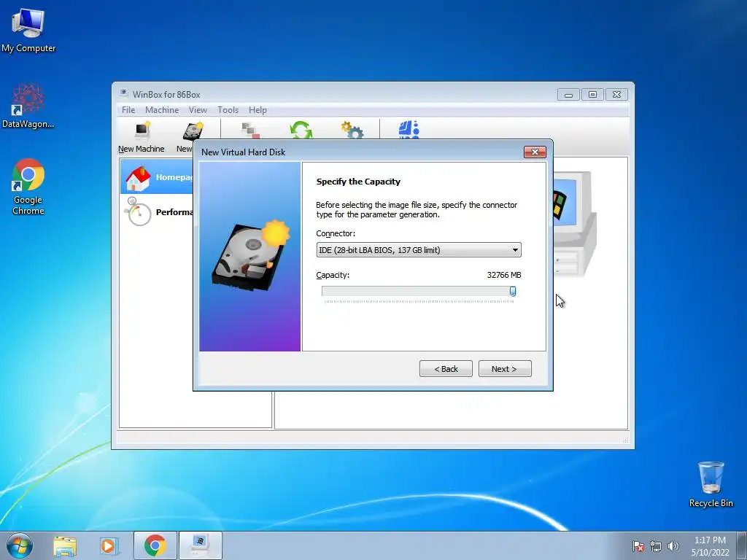Close the New Virtual Hard Disk dialog
Screen dimensions: 747x560
535,152
